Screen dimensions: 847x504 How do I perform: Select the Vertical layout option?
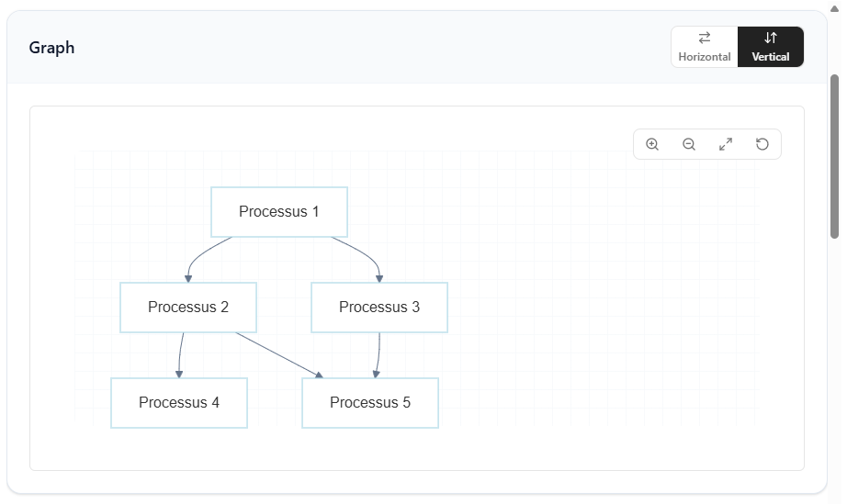click(x=771, y=47)
